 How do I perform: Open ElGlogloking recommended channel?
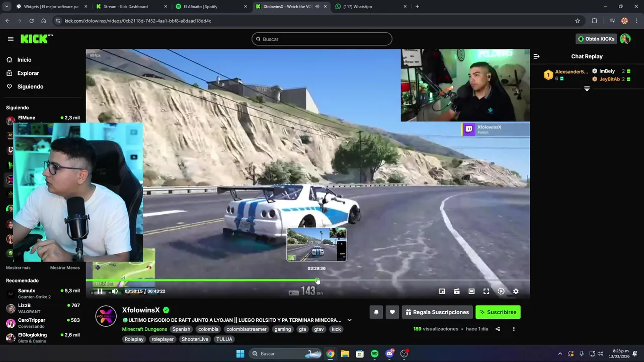coord(43,337)
